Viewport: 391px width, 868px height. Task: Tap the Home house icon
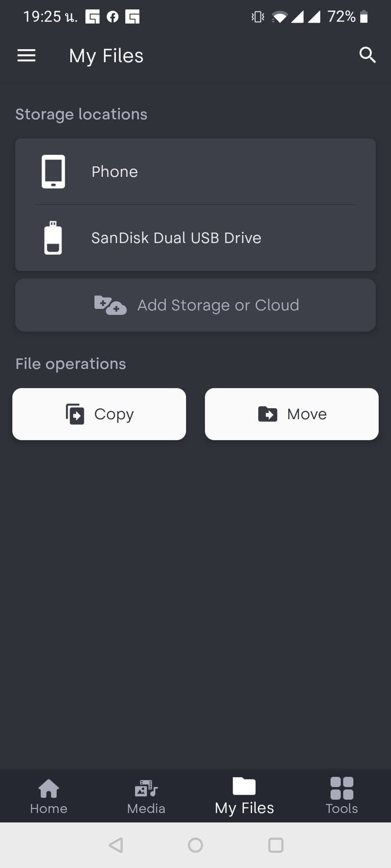coord(49,788)
